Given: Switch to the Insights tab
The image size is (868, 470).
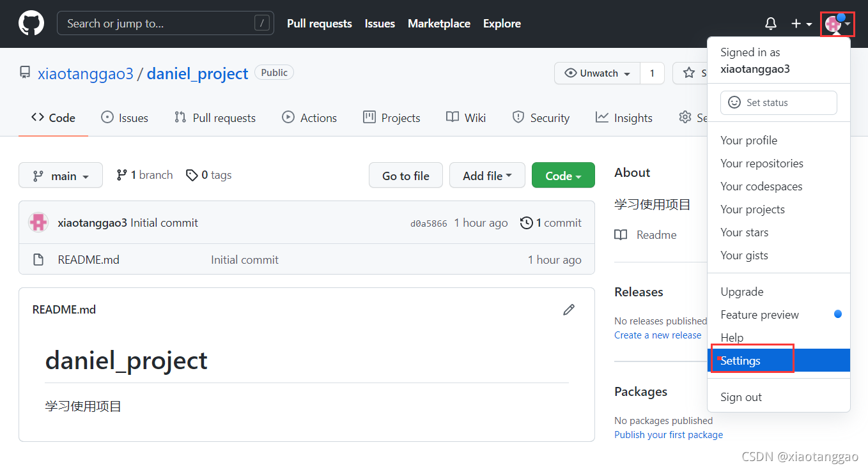Looking at the screenshot, I should pos(624,117).
